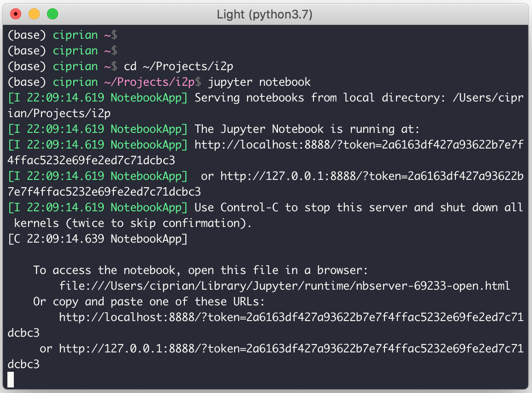This screenshot has height=393, width=532.
Task: Click the (base) conda environment label
Action: click(28, 35)
